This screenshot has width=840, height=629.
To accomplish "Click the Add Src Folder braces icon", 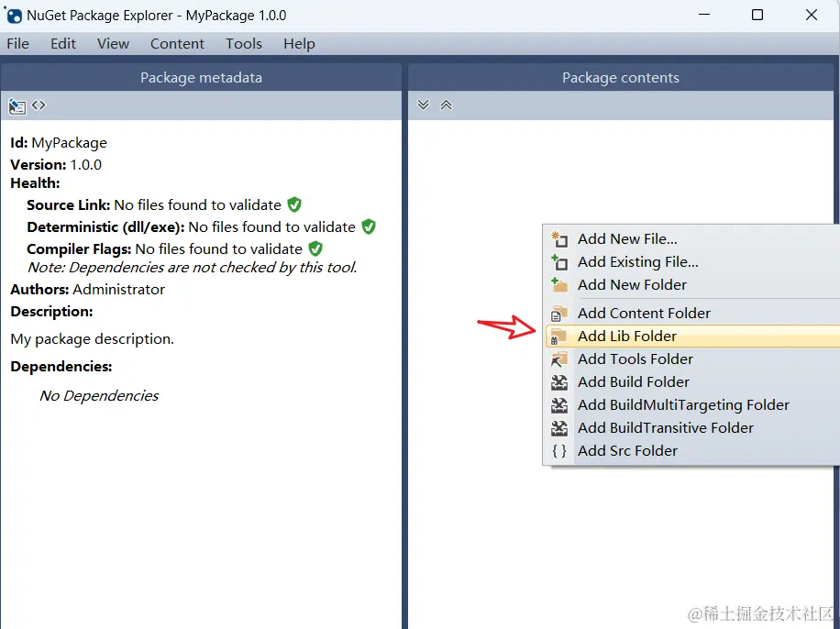I will (x=559, y=451).
